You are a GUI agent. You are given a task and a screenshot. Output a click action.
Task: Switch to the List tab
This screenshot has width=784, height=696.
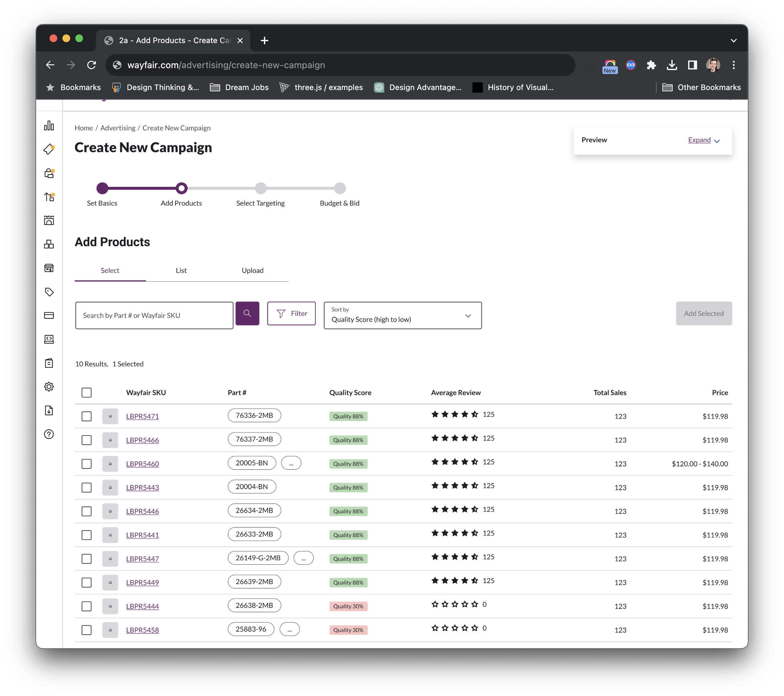tap(182, 270)
